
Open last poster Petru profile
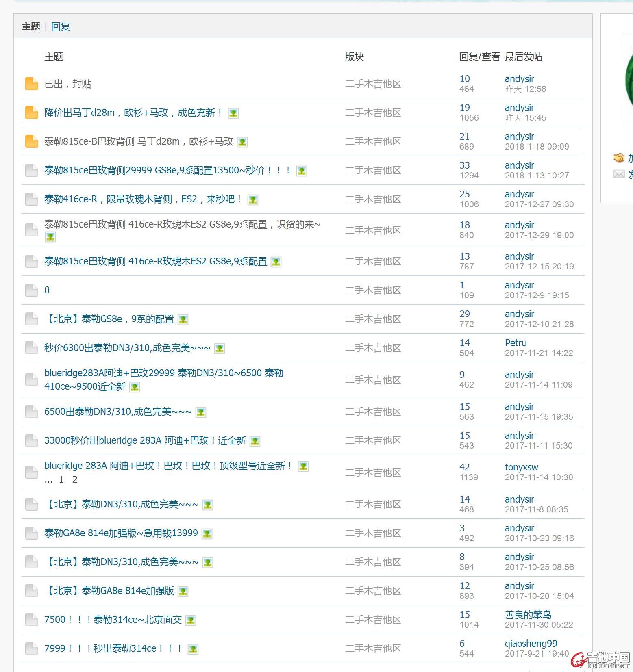click(x=516, y=343)
